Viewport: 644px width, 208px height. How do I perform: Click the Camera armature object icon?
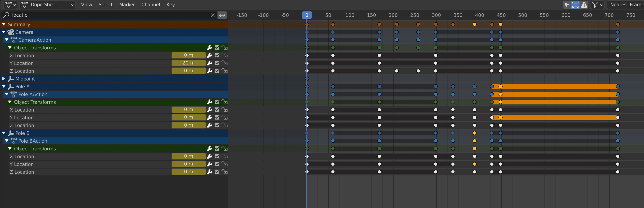(x=11, y=32)
